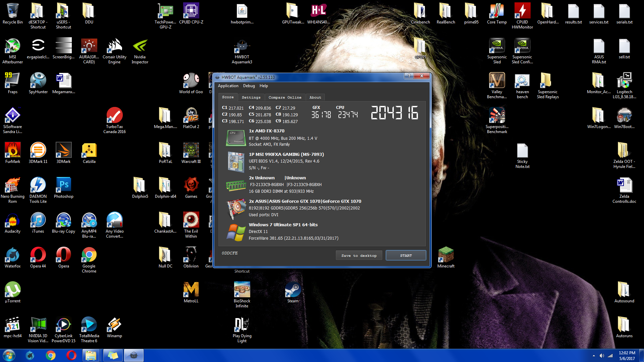This screenshot has width=644, height=362.
Task: Open CPUID HWMonitor desktop icon
Action: (522, 16)
